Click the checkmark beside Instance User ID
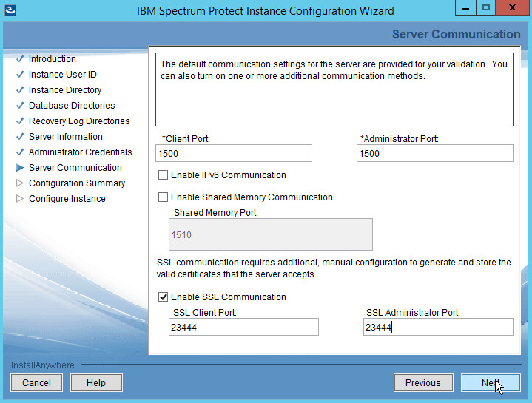The image size is (532, 403). (x=20, y=75)
